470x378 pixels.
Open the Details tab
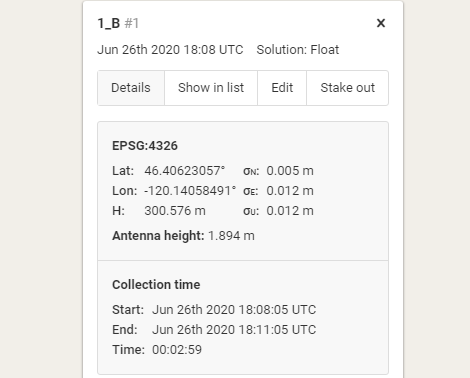pyautogui.click(x=131, y=88)
